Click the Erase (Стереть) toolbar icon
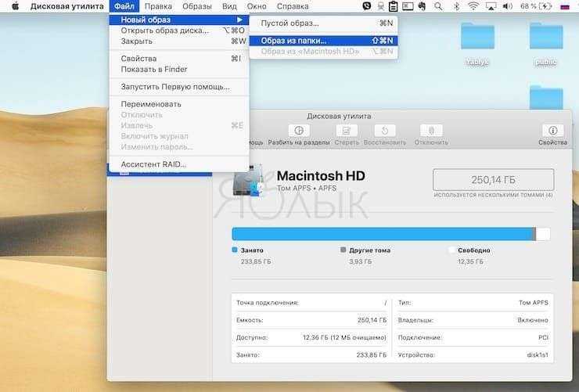This screenshot has width=579, height=392. pyautogui.click(x=347, y=131)
